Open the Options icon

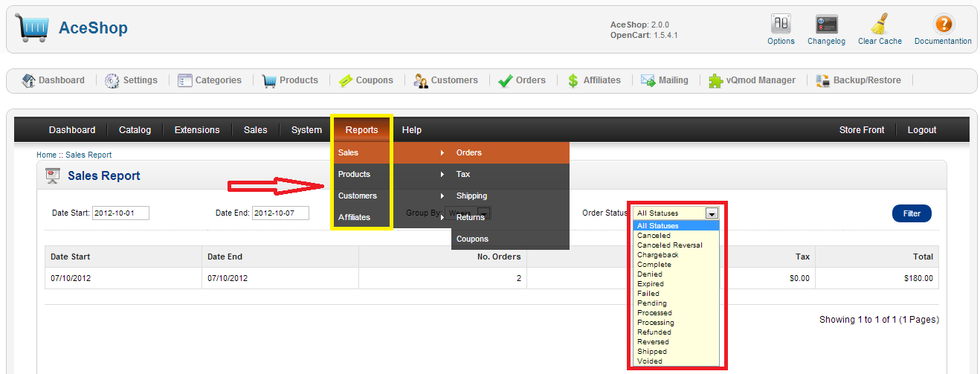point(781,24)
